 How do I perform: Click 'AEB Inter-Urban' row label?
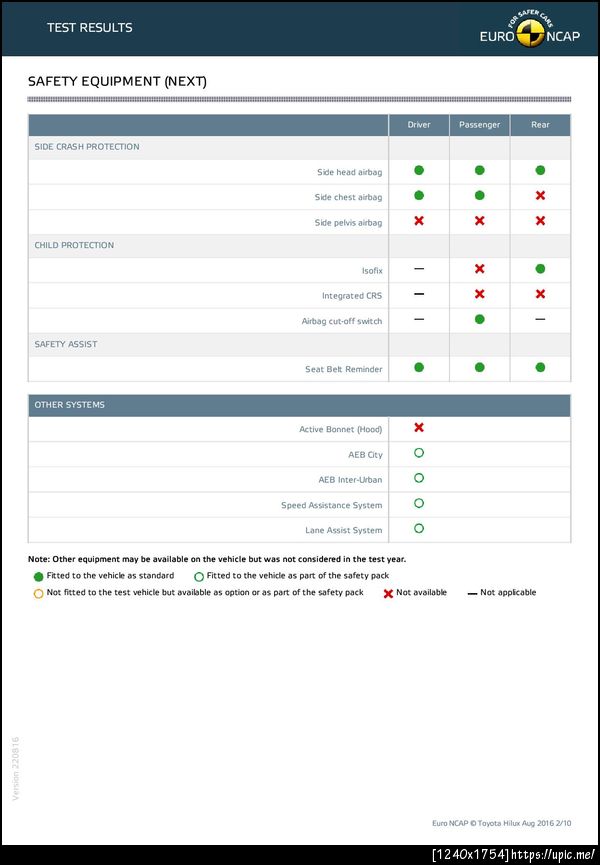click(350, 480)
